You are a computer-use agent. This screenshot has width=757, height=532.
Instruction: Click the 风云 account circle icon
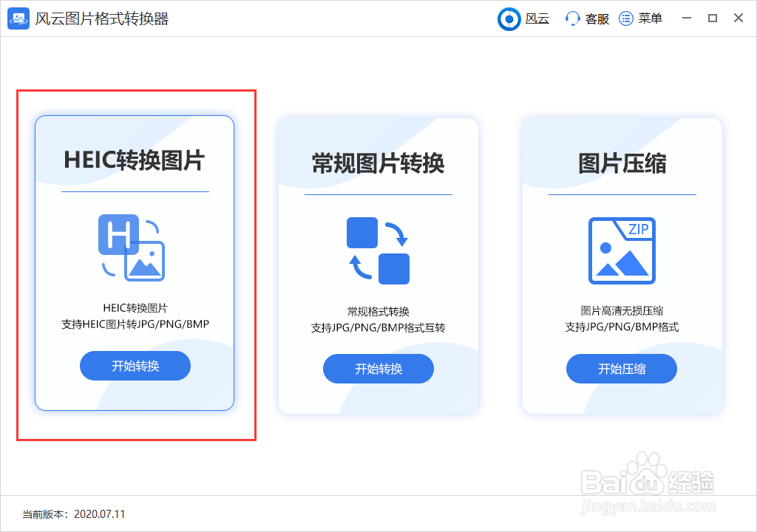click(x=509, y=18)
